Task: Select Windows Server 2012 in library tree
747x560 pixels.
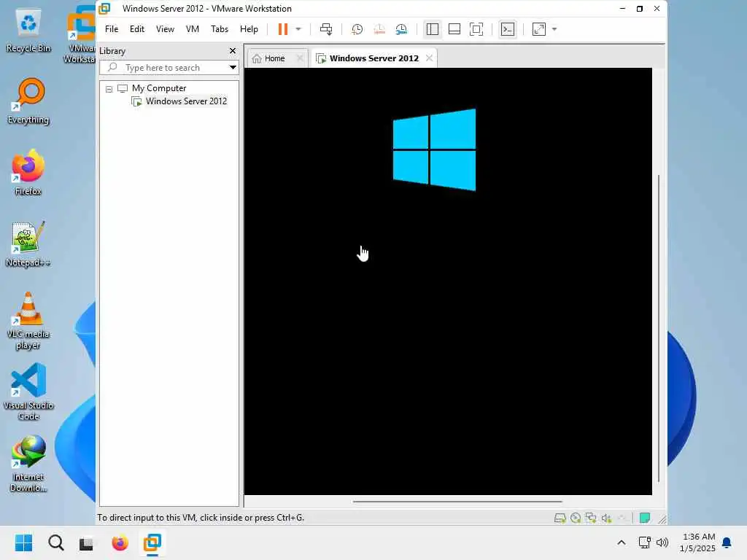Action: tap(186, 101)
